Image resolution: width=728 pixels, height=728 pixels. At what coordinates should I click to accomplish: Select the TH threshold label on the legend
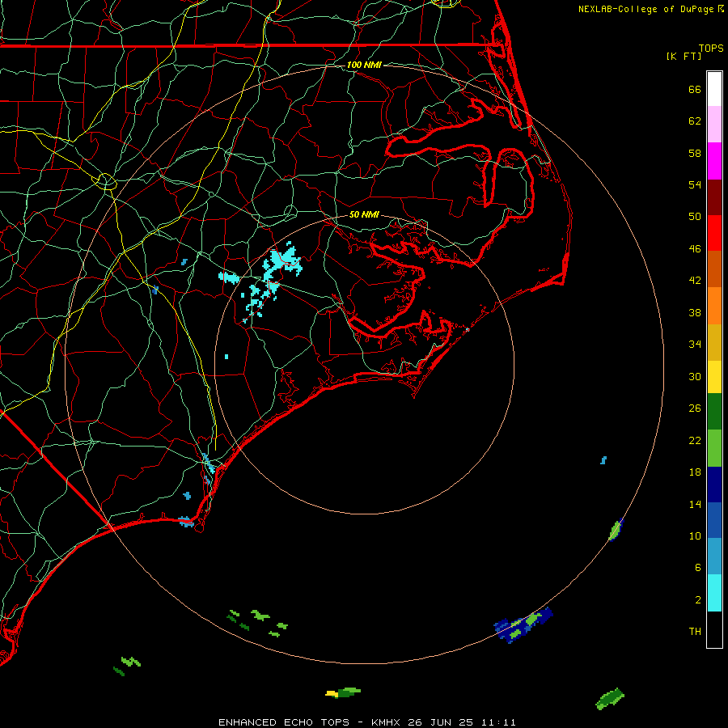[695, 632]
